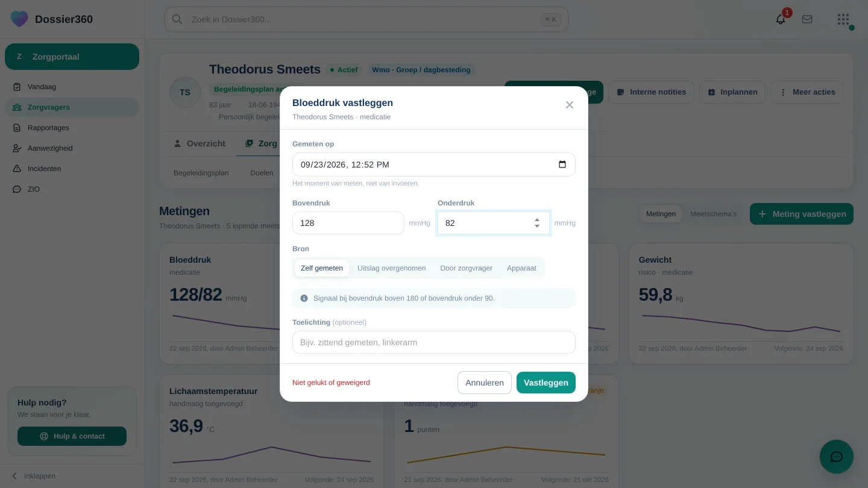Click the Zoek in Dossier360 search field
Viewport: 868px width, 488px height.
pos(366,19)
